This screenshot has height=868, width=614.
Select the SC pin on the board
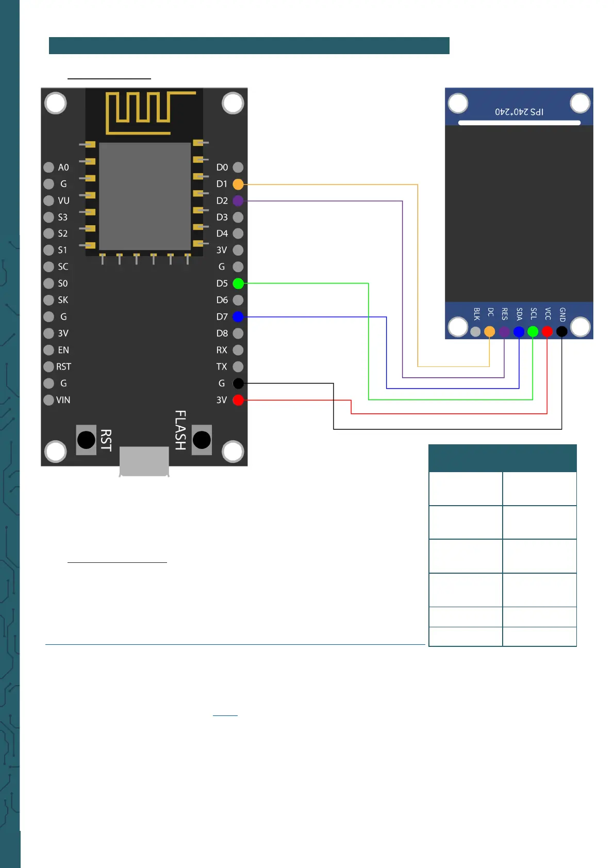(49, 266)
